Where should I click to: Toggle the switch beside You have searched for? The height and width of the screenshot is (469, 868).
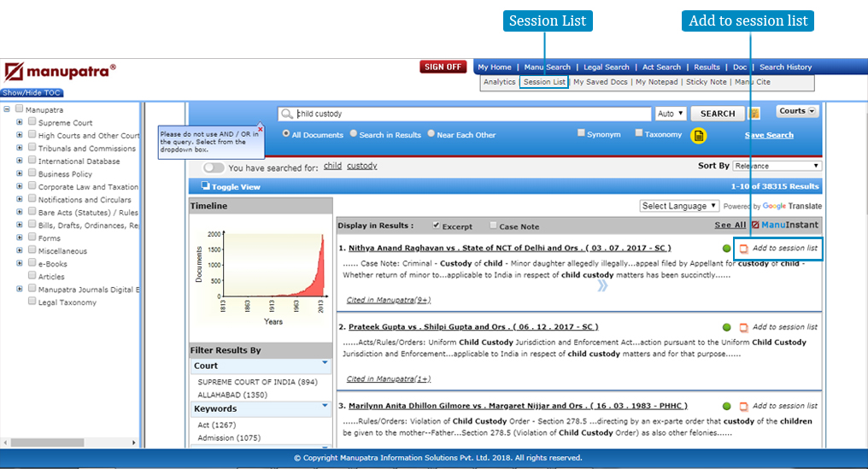click(214, 167)
